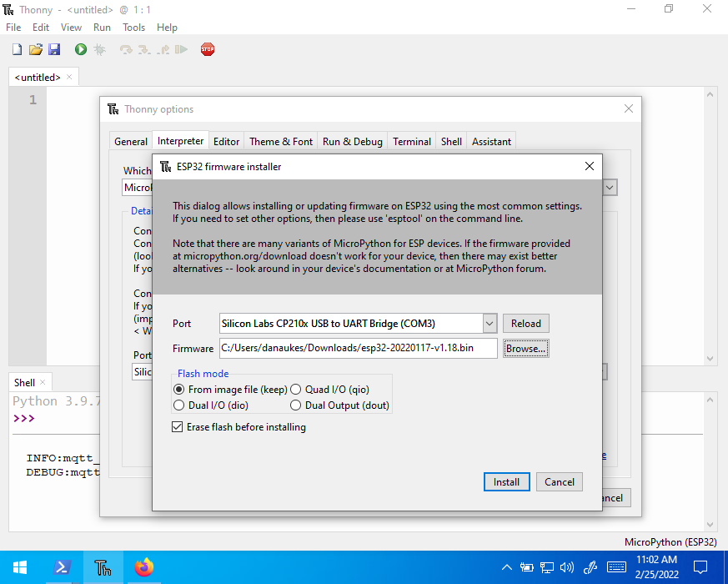
Task: Open the Edit menu
Action: pos(41,28)
